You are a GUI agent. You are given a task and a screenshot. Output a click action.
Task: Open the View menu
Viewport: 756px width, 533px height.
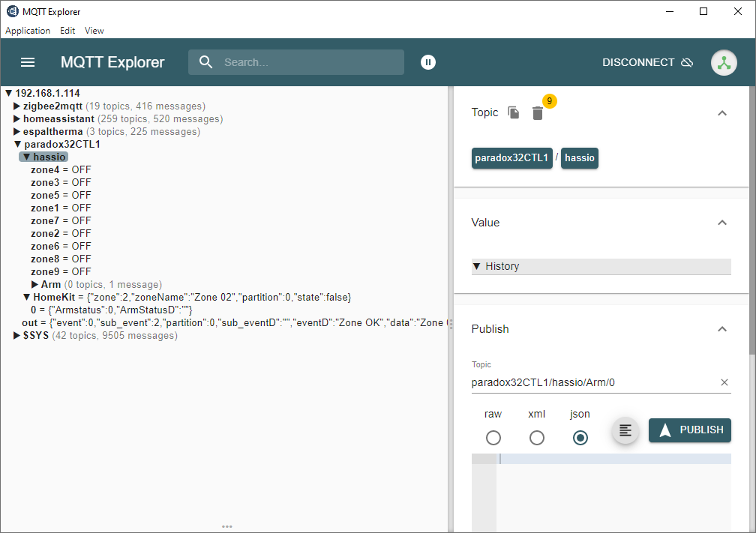coord(94,31)
